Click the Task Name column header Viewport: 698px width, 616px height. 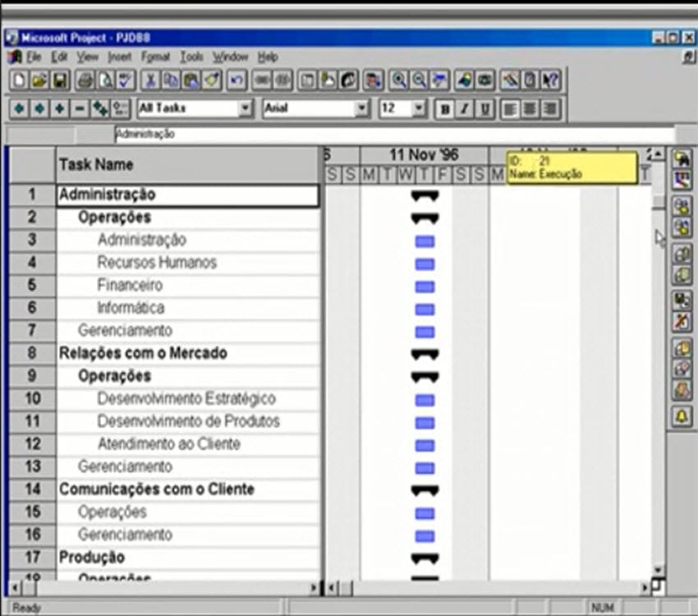[187, 165]
